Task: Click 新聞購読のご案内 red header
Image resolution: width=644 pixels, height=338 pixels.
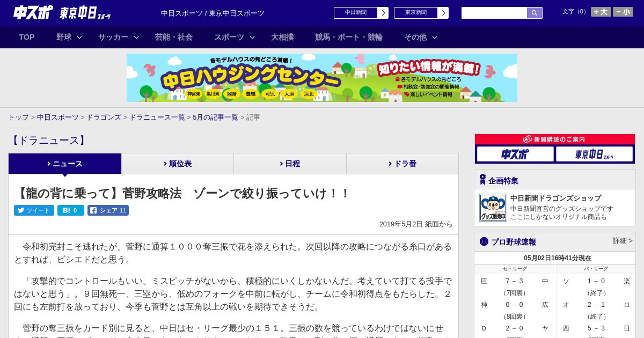Action: pos(555,139)
